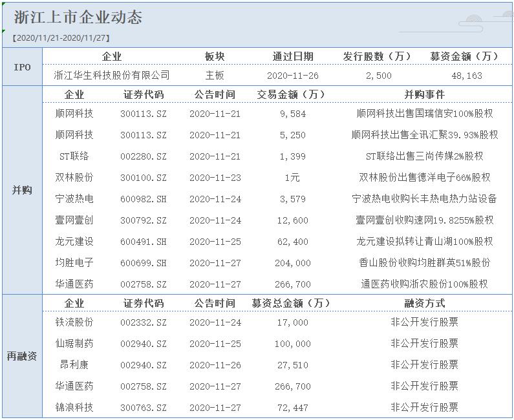Click the 1元 transaction amount

coord(292,178)
